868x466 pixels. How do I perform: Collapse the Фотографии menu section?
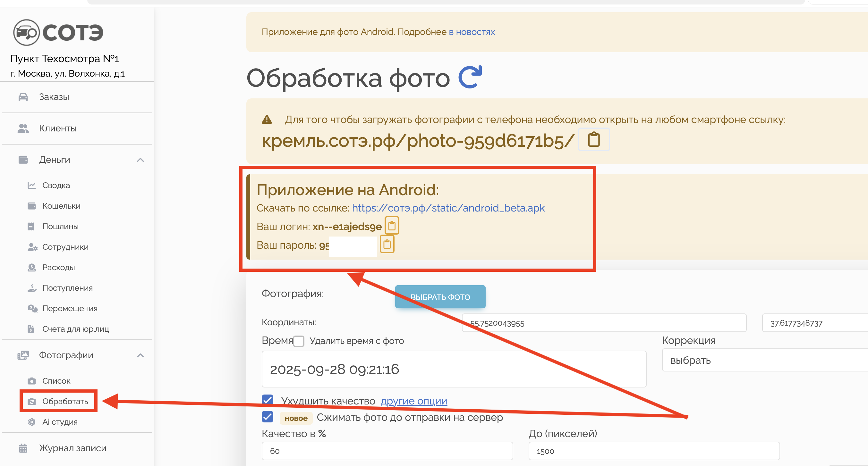[x=140, y=355]
